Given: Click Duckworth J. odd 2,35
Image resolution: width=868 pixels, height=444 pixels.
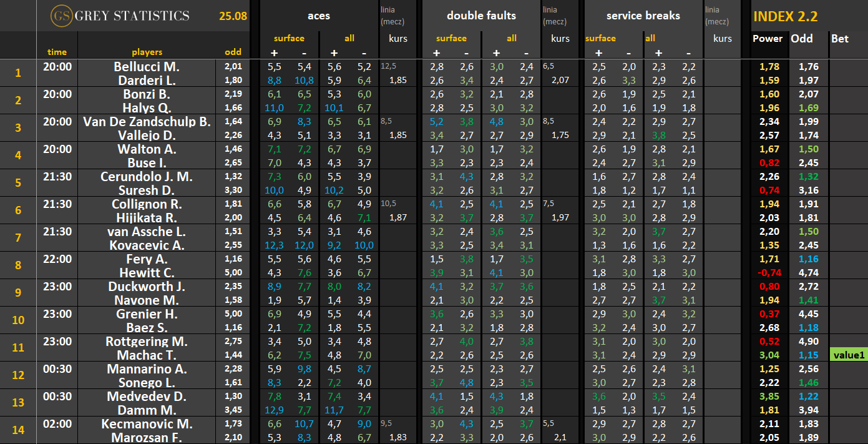Looking at the screenshot, I should pos(233,286).
